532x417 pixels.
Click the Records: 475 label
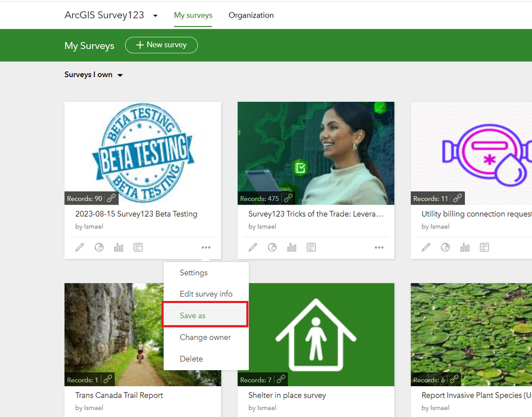[259, 199]
